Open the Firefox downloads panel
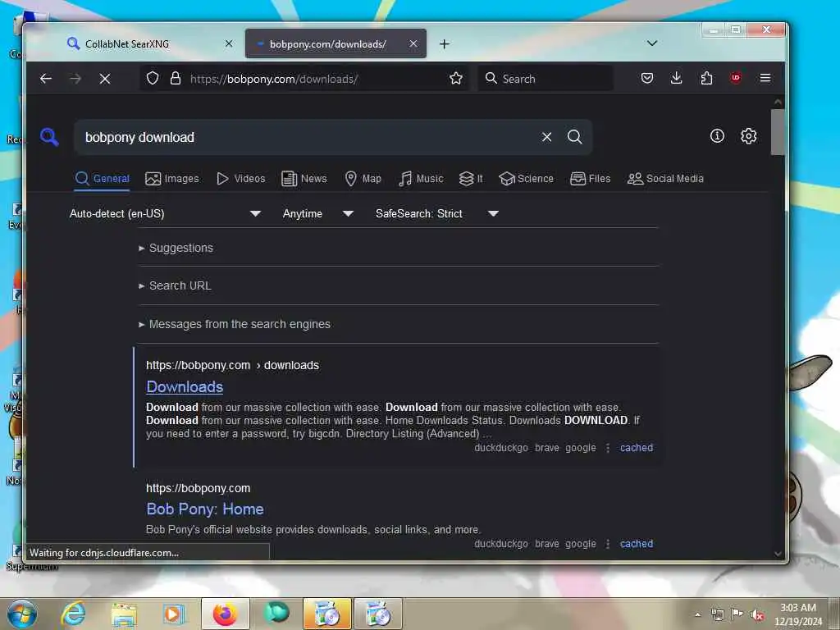Image resolution: width=840 pixels, height=630 pixels. click(x=677, y=79)
